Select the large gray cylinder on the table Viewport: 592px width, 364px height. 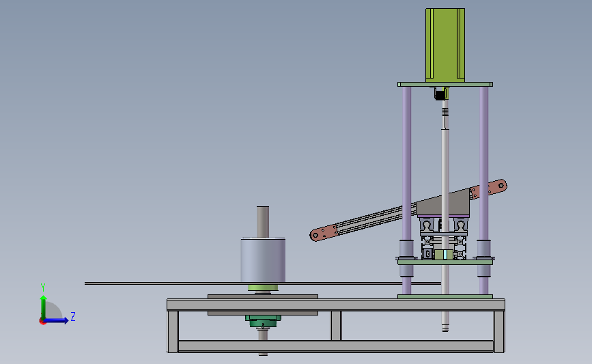(x=263, y=260)
